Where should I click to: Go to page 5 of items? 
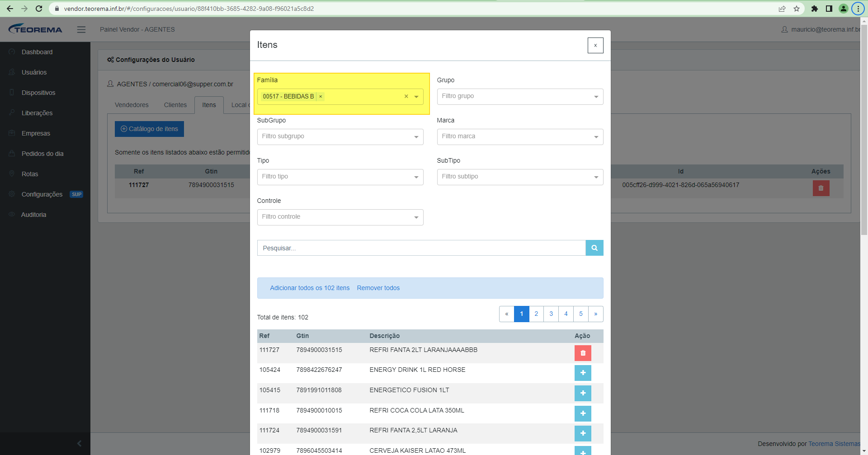coord(581,314)
